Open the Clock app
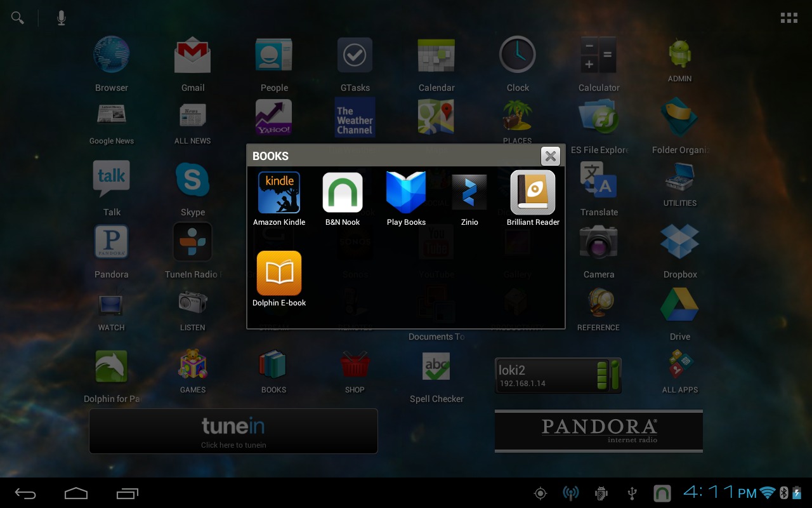This screenshot has height=508, width=812. (518, 63)
